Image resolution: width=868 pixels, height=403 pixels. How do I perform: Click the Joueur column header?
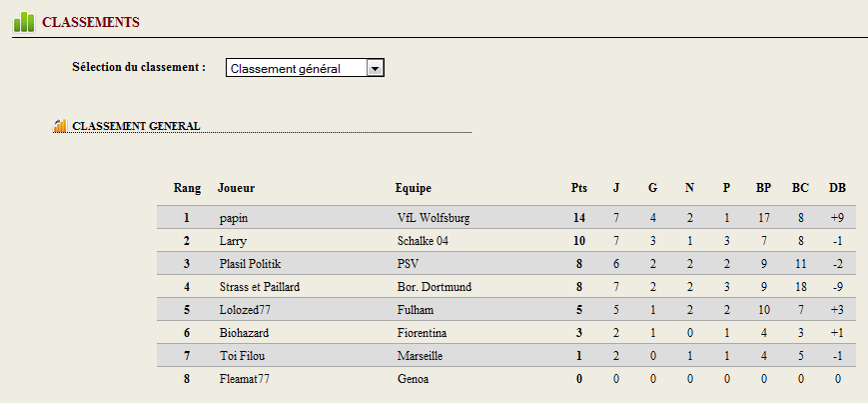point(237,188)
